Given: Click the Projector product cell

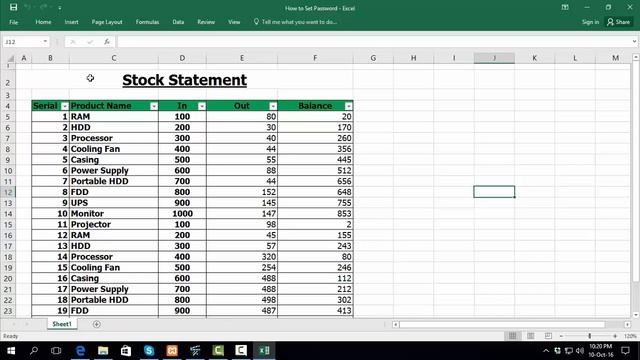Looking at the screenshot, I should 114,224.
